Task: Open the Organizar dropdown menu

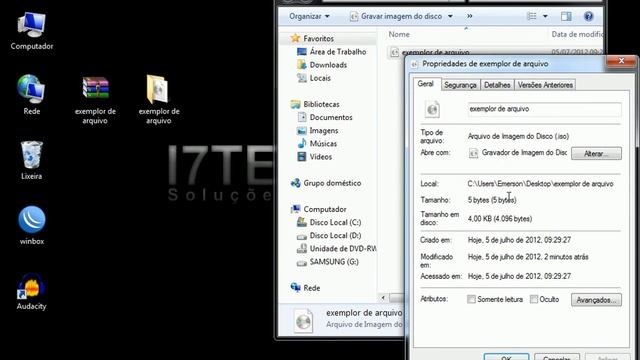Action: pos(309,16)
